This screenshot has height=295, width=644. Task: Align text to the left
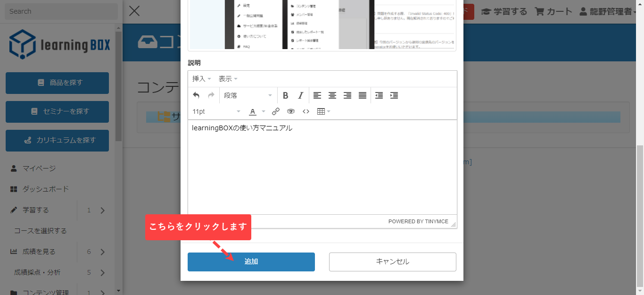pos(317,95)
